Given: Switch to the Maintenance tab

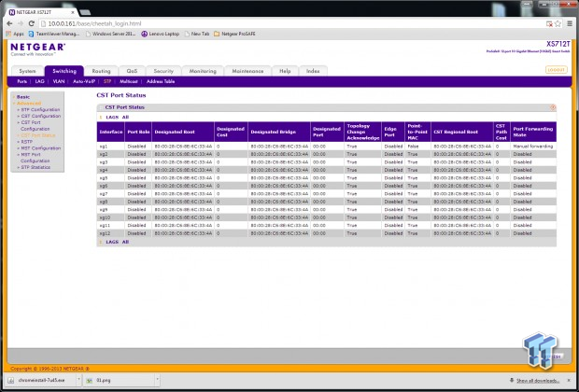Looking at the screenshot, I should (247, 71).
